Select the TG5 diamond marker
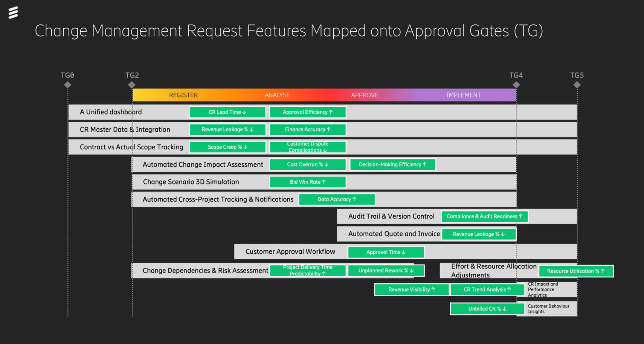The height and width of the screenshot is (344, 644). 577,85
